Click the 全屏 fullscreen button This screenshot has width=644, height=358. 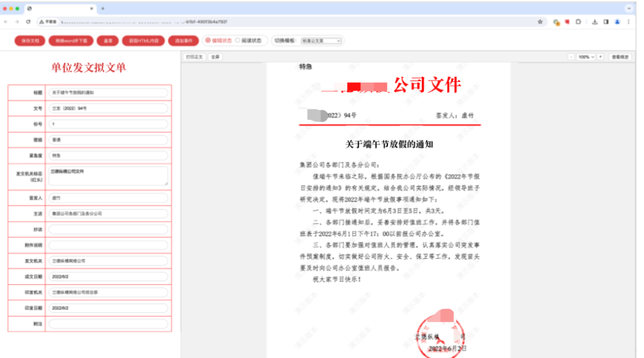point(215,57)
